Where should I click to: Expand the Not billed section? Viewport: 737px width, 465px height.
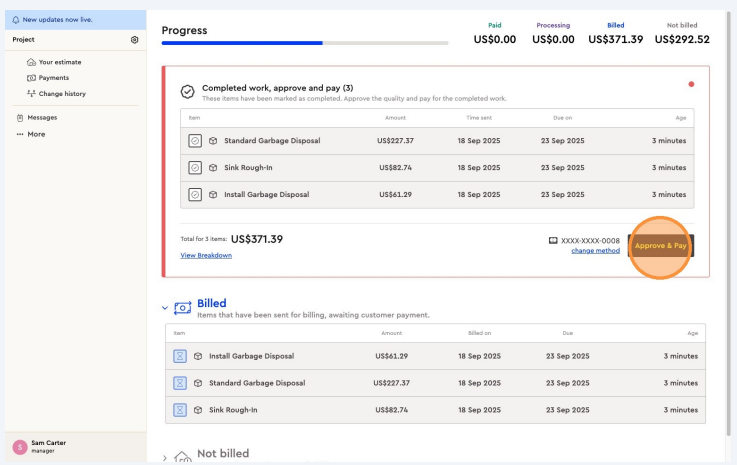click(x=165, y=457)
